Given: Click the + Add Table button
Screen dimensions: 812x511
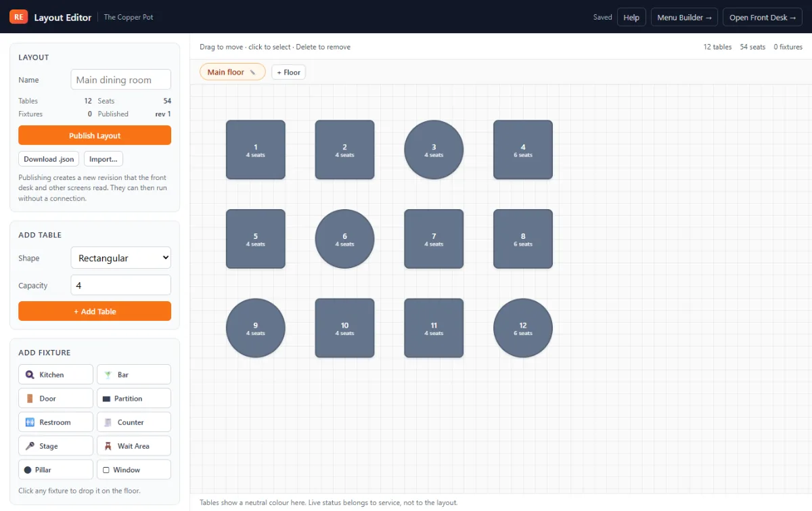Looking at the screenshot, I should 95,311.
